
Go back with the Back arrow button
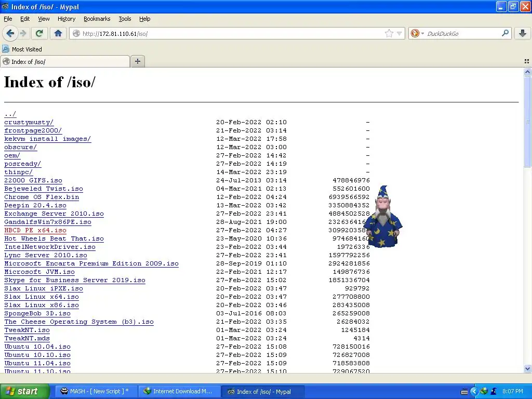[10, 33]
